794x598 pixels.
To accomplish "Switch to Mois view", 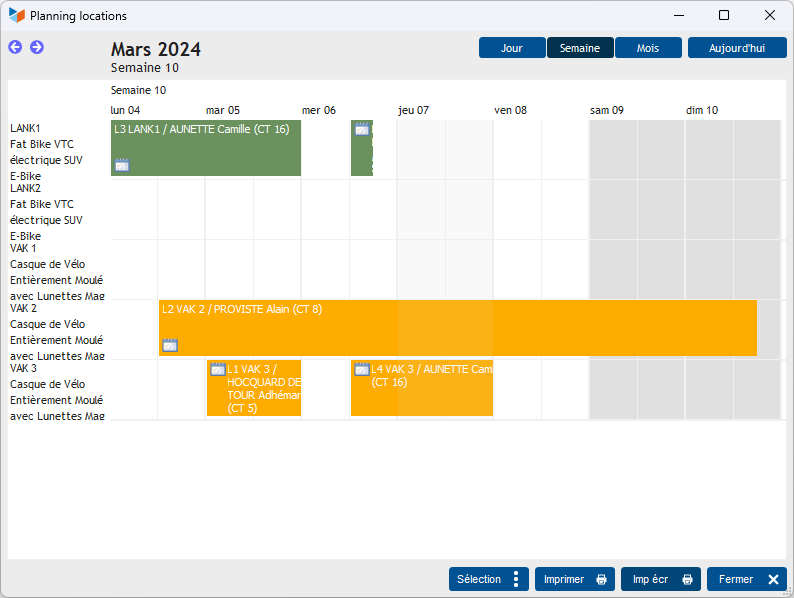I will 648,48.
